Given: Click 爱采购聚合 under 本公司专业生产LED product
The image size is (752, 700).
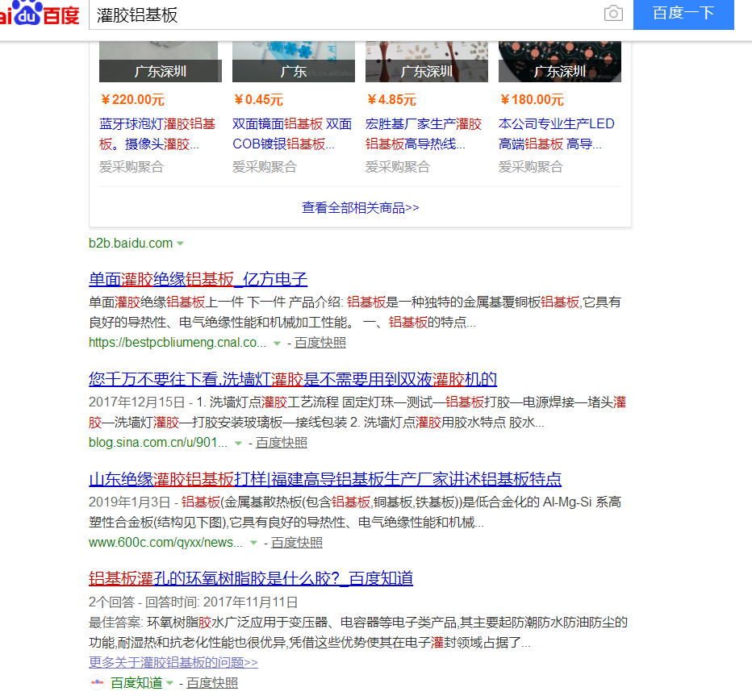Looking at the screenshot, I should 531,167.
